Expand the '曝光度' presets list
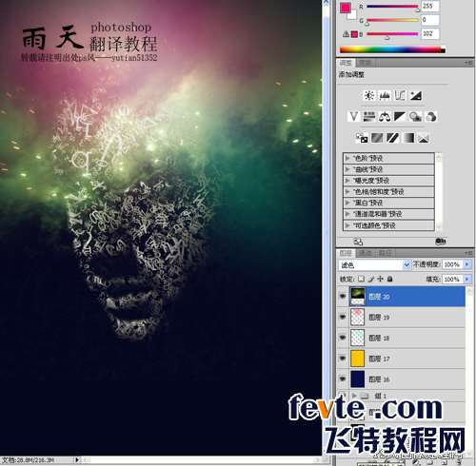The width and height of the screenshot is (476, 466). coord(347,181)
